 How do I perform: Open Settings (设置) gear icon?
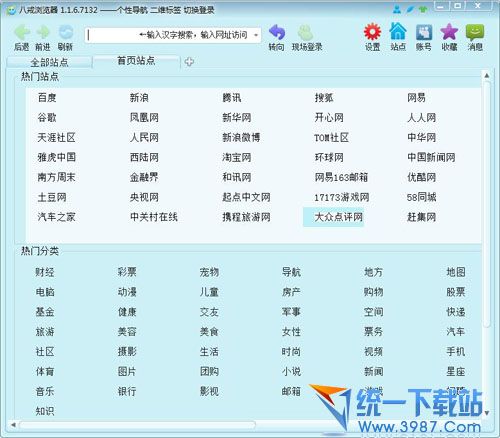[372, 32]
